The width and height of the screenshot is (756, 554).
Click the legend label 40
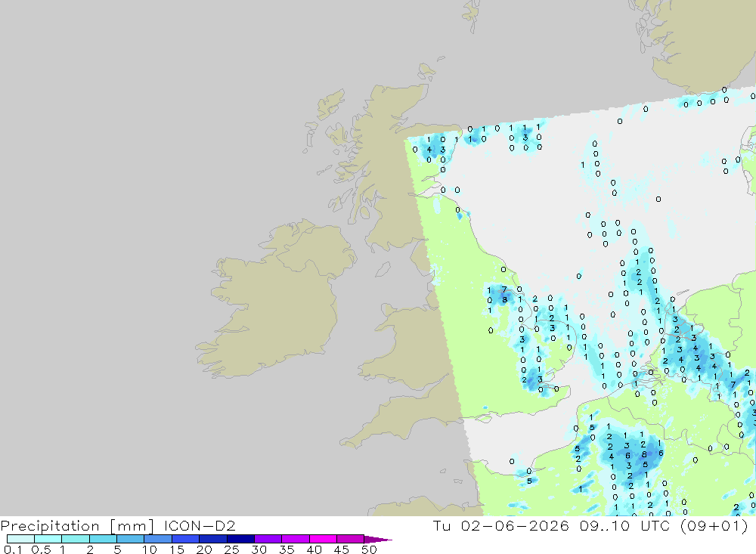(x=314, y=549)
